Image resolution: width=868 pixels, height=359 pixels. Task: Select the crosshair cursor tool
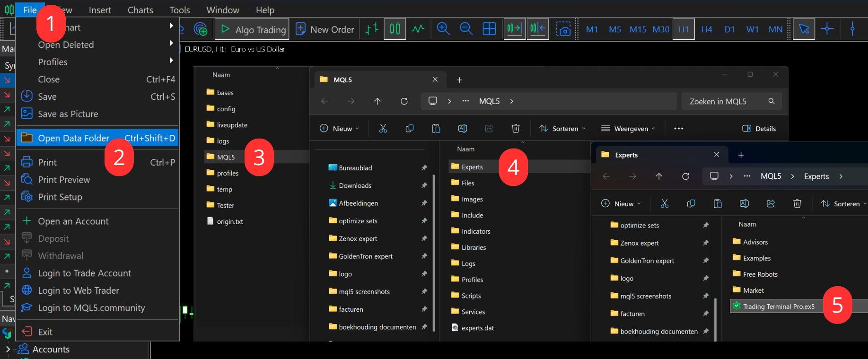pos(827,29)
